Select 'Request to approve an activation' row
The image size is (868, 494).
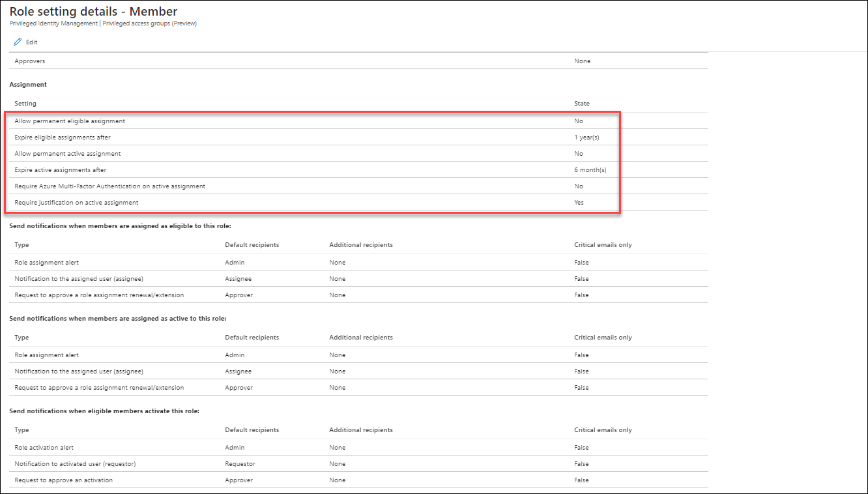[x=358, y=480]
